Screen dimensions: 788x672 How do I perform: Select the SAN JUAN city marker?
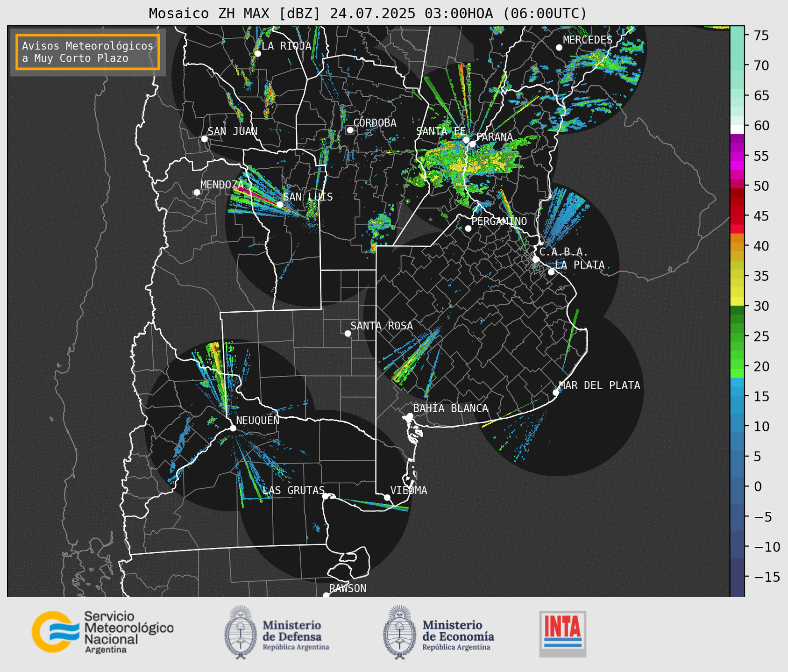tap(204, 139)
